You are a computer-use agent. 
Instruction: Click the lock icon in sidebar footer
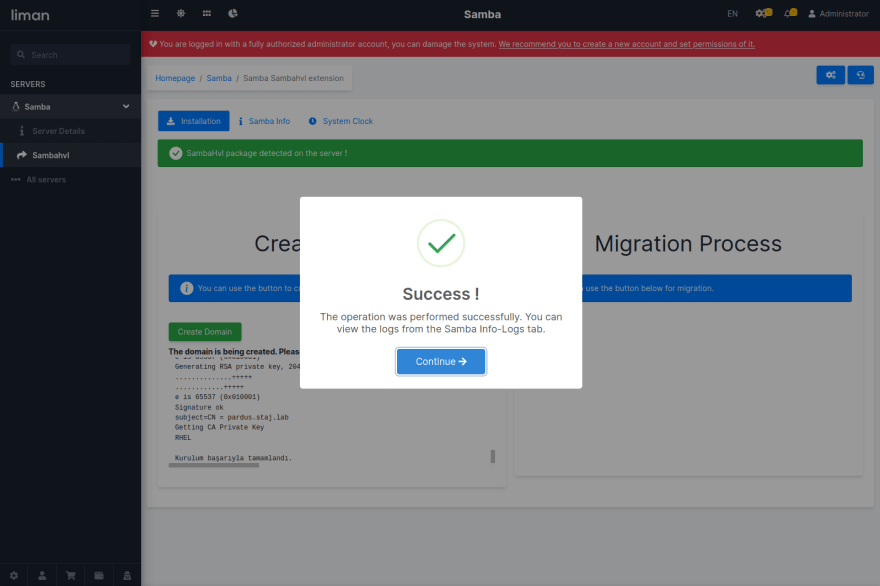[x=127, y=575]
